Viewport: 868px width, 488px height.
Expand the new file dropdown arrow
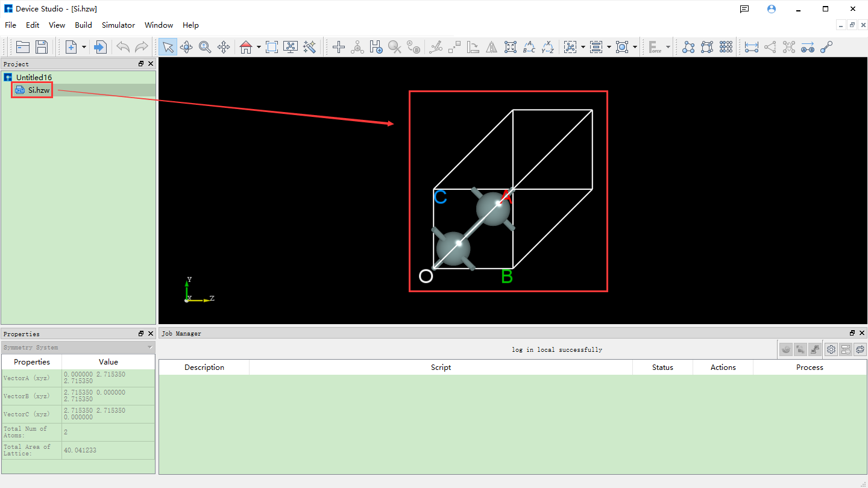[84, 47]
